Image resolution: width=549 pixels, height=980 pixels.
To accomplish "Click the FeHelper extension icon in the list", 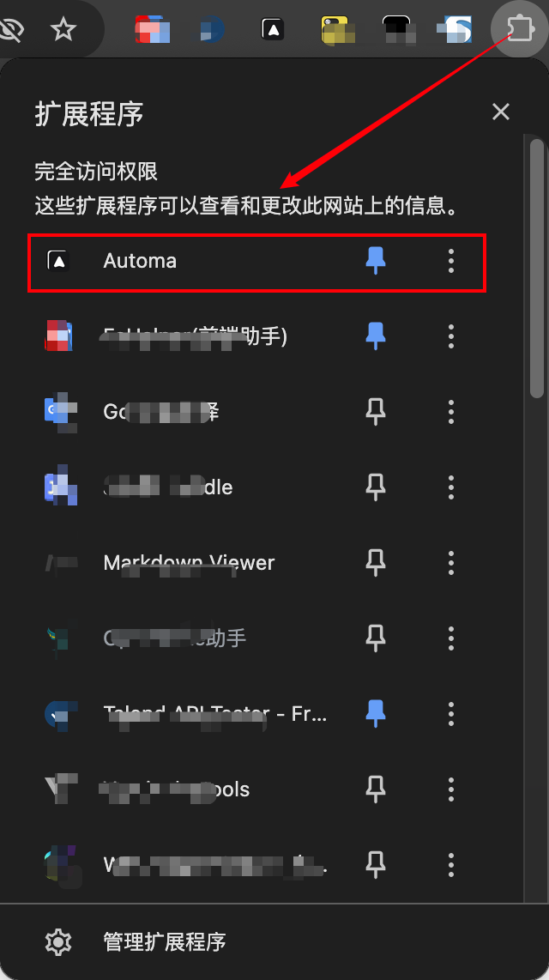I will point(58,336).
